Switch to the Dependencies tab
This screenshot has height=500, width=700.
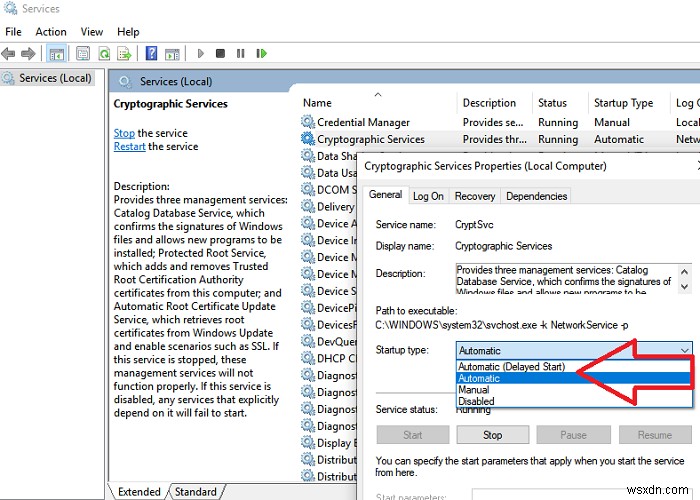pyautogui.click(x=536, y=196)
